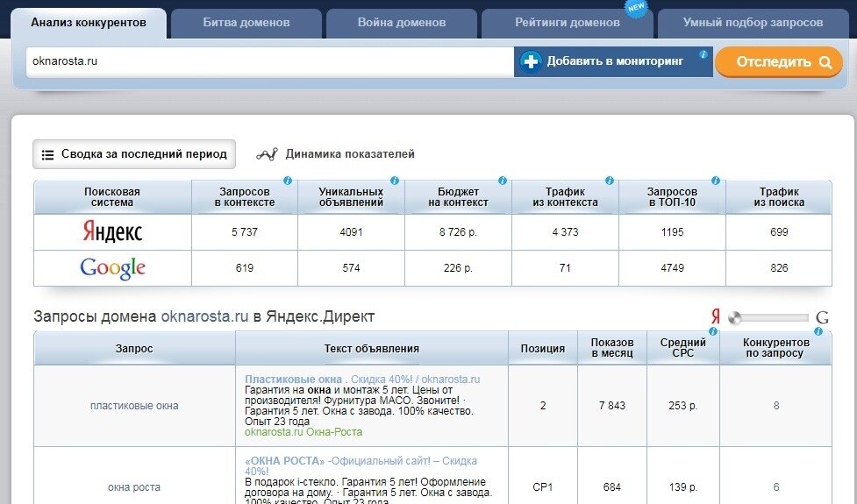857x504 pixels.
Task: Click info icon on Запросов в контексте column
Action: [x=288, y=181]
